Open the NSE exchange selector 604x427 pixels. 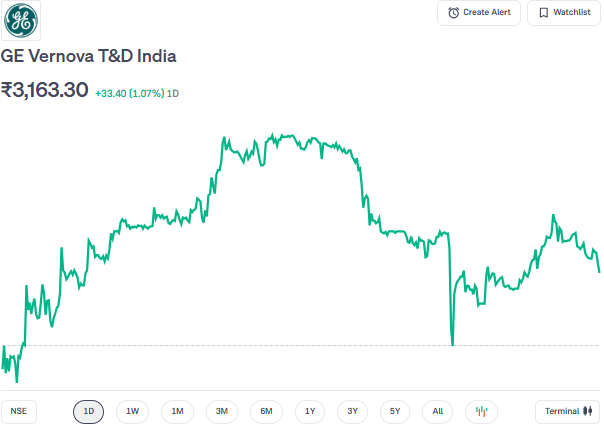click(x=17, y=411)
